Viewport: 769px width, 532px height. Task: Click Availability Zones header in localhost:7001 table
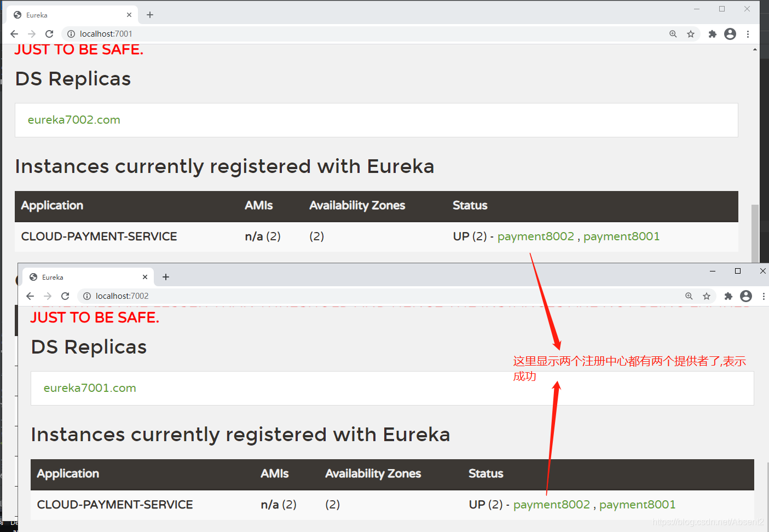357,206
